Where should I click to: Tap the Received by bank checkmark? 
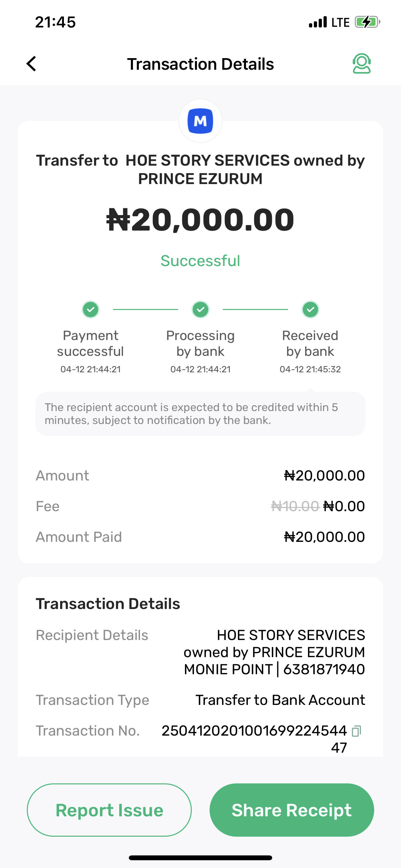click(310, 309)
